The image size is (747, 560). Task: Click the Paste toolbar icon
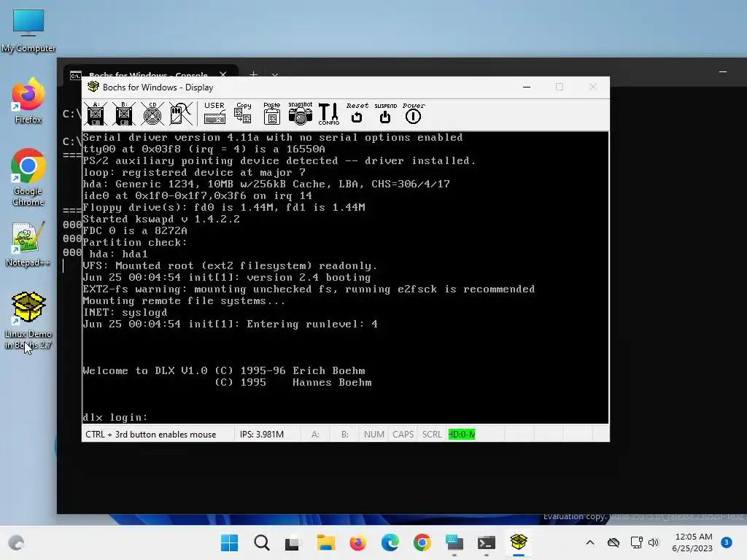271,114
